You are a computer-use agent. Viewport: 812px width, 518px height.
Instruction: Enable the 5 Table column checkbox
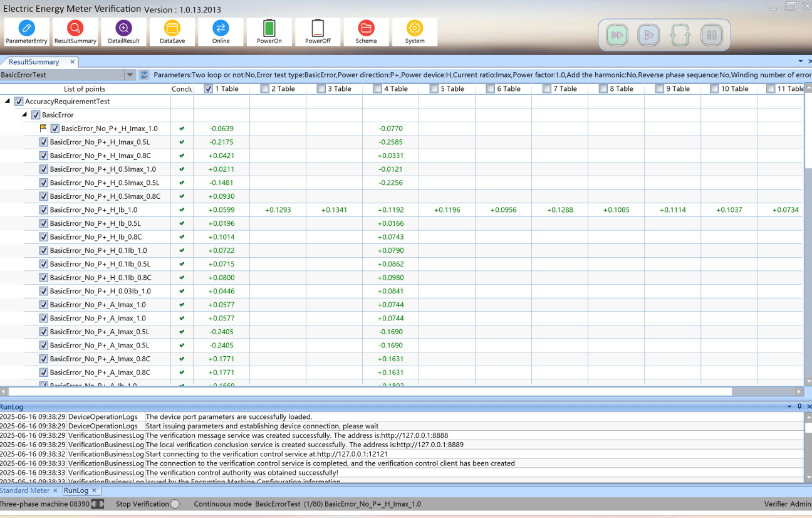point(434,89)
